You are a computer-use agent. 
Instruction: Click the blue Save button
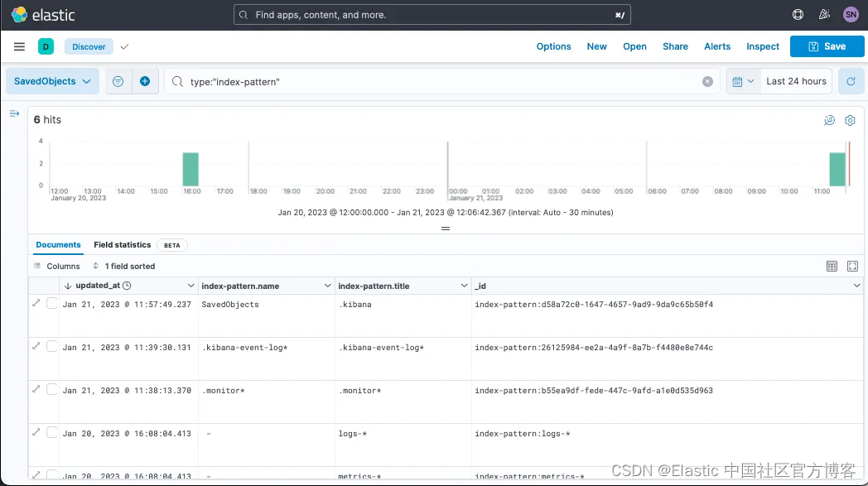click(827, 46)
